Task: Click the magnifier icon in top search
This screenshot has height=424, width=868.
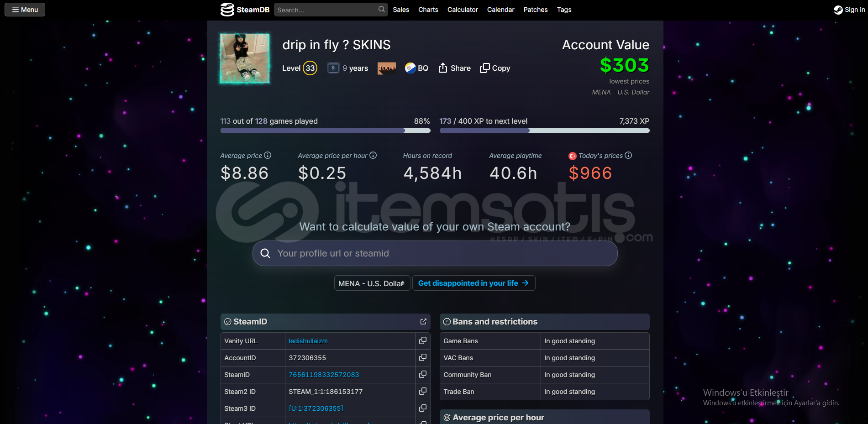Action: point(381,9)
